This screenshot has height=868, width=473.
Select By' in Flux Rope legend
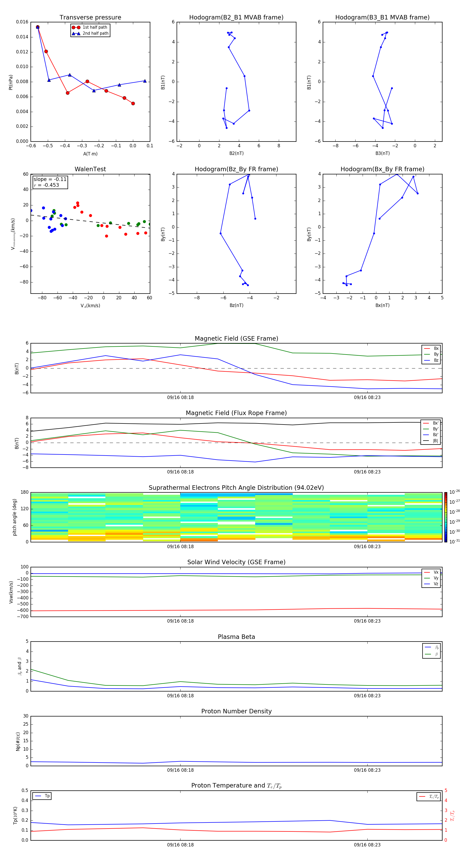coord(431,429)
